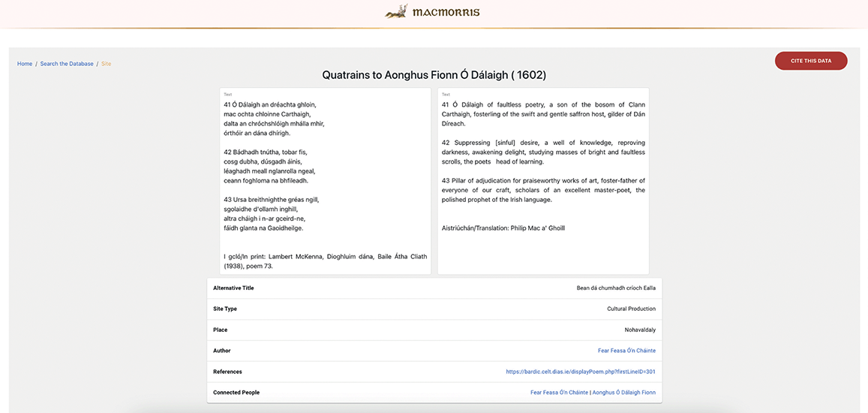Open connected person Aonghus Ó Dálaigh Fionn
Viewport: 868px width, 413px height.
click(x=624, y=393)
